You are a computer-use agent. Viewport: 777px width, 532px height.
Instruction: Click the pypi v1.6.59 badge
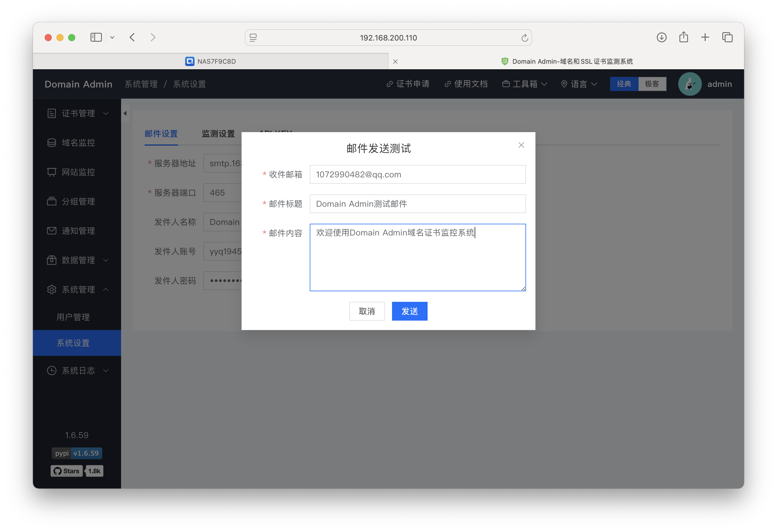(x=77, y=454)
